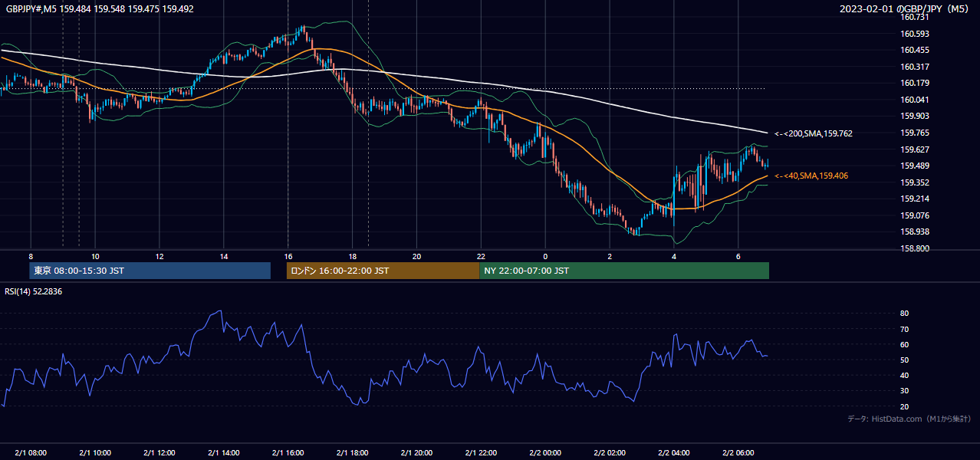The height and width of the screenshot is (460, 980).
Task: Click hour 22 on the price chart time axis
Action: click(481, 256)
